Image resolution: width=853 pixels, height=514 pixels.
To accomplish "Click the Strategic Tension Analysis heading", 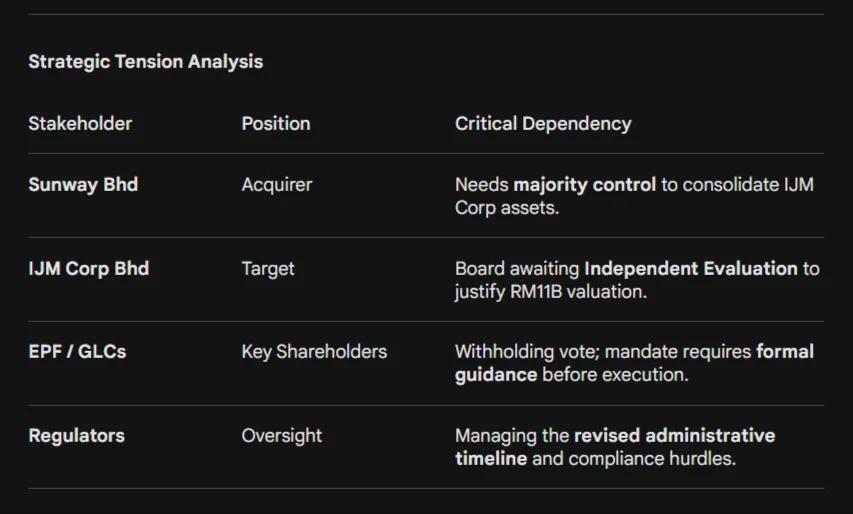I will tap(145, 61).
